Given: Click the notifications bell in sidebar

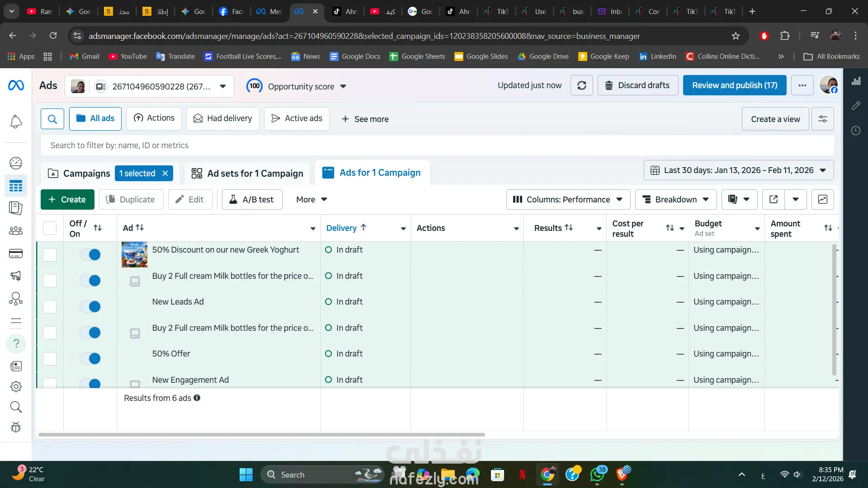Looking at the screenshot, I should click(16, 122).
